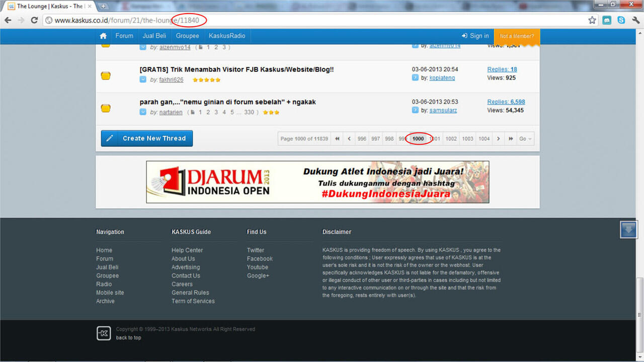This screenshot has width=644, height=362.
Task: Open the '[GRATIS] Trik Menambah Visitor' thread
Action: (236, 70)
